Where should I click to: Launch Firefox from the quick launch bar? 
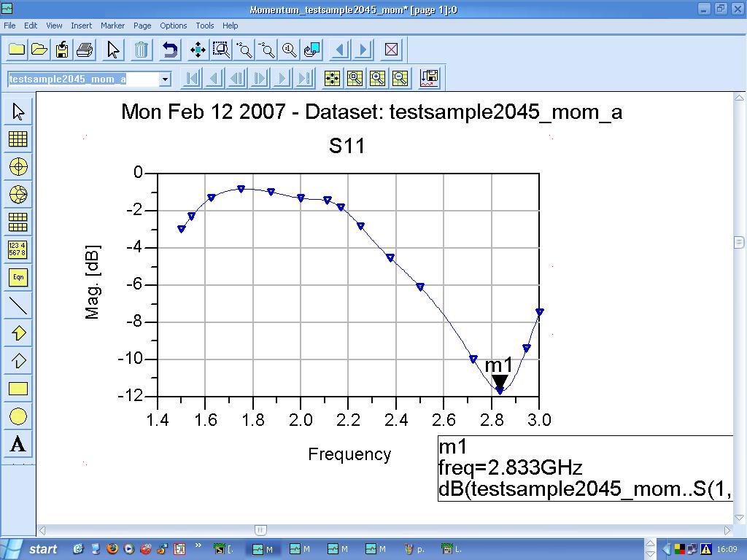point(112,548)
